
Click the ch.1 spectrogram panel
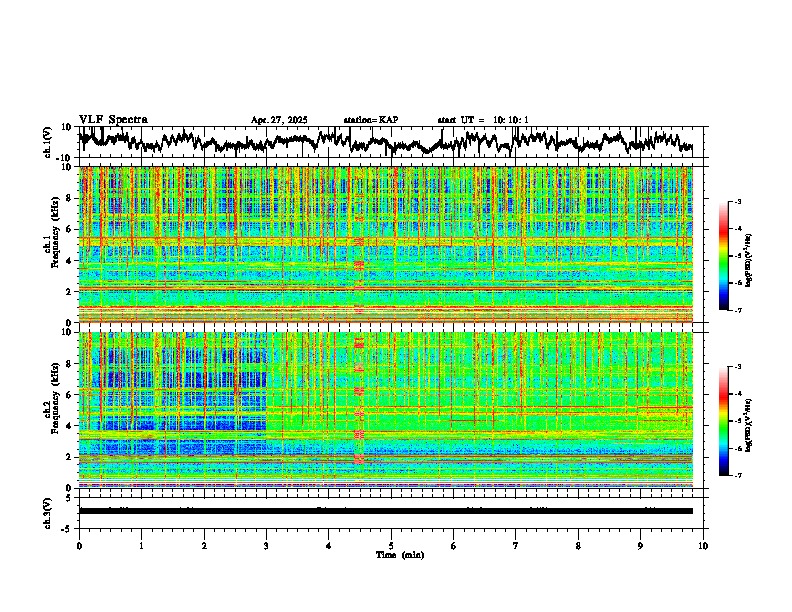[385, 244]
